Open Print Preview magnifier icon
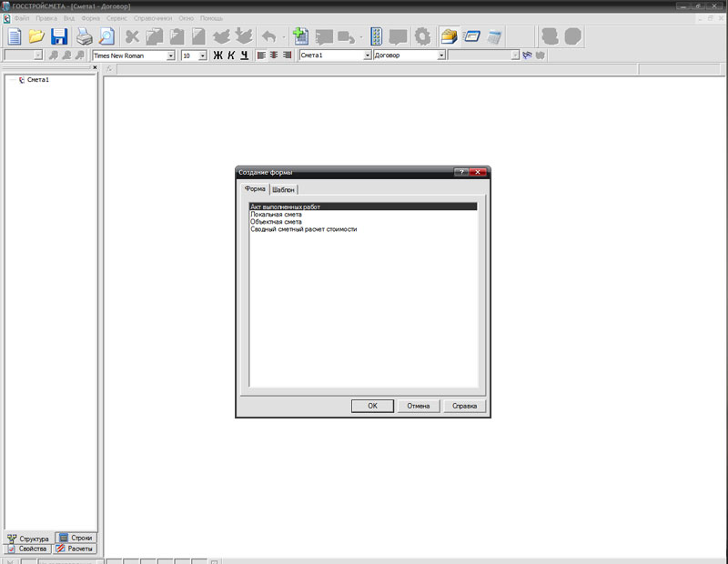 tap(107, 36)
